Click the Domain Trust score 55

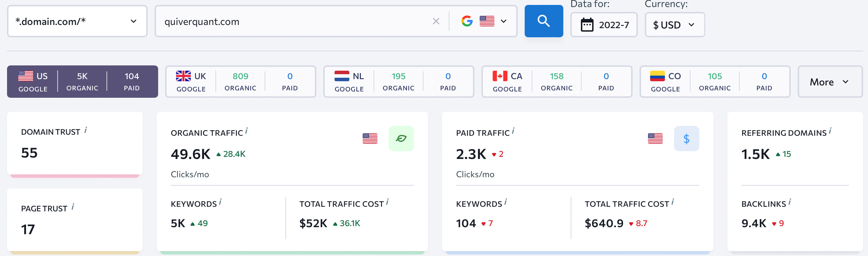coord(29,153)
